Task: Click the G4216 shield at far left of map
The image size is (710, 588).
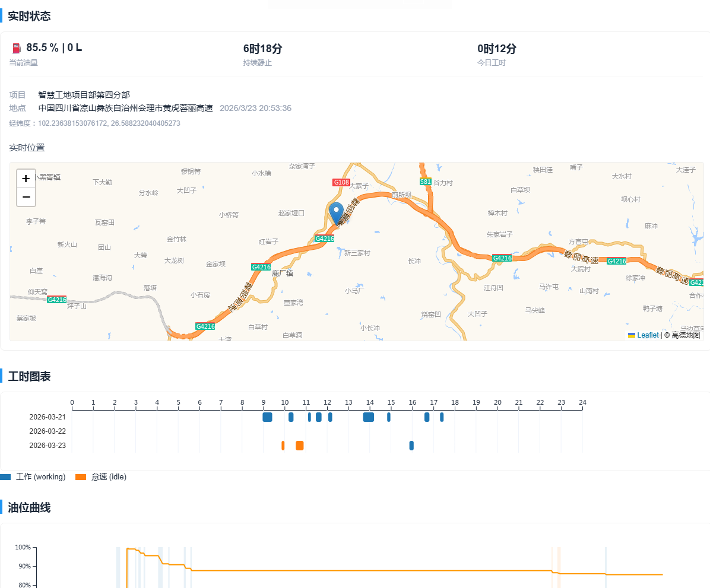Action: pyautogui.click(x=56, y=299)
